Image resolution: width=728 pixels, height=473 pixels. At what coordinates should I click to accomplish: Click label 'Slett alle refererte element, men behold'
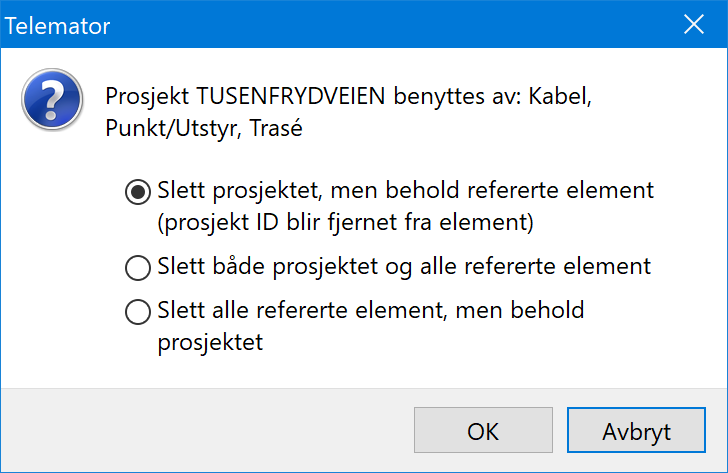point(370,310)
